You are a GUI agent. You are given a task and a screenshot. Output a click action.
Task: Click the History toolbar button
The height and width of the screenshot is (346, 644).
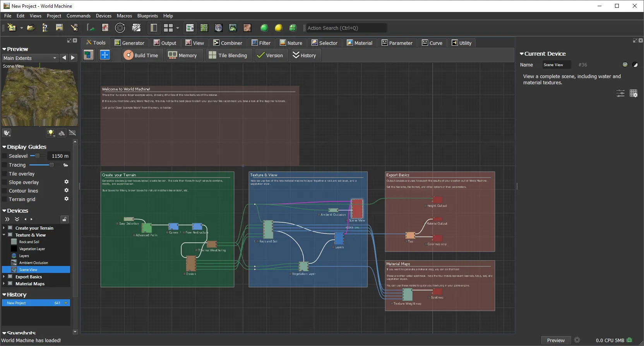tap(305, 55)
